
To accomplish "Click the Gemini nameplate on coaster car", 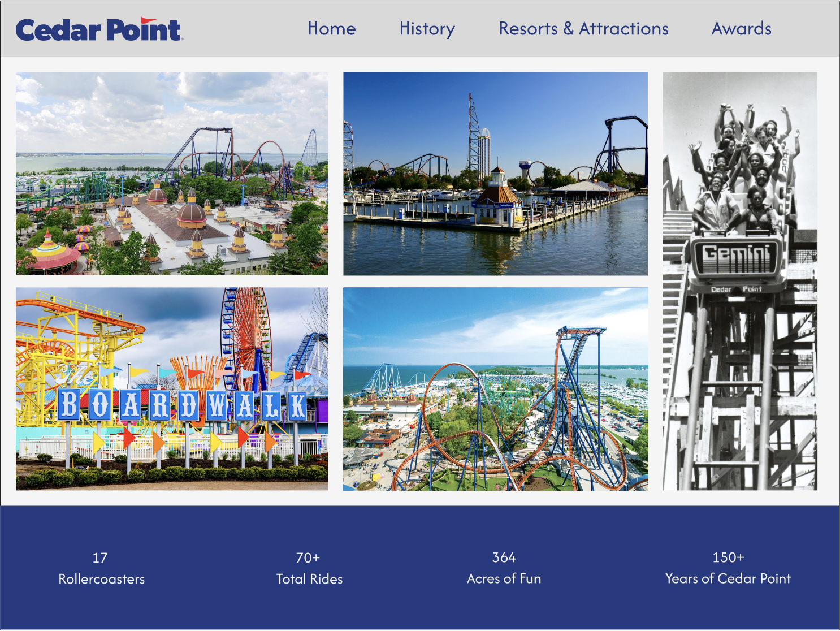I will tap(736, 257).
